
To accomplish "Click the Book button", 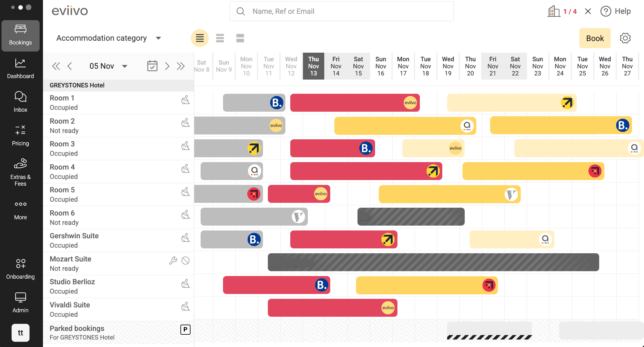I will pos(595,38).
